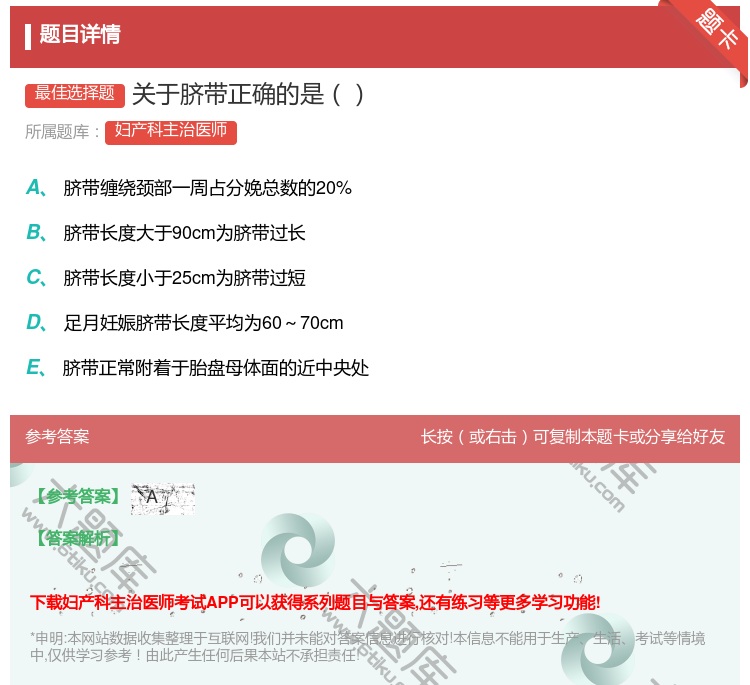Select option E 脐带正常附着于胎盘母体面

point(197,368)
